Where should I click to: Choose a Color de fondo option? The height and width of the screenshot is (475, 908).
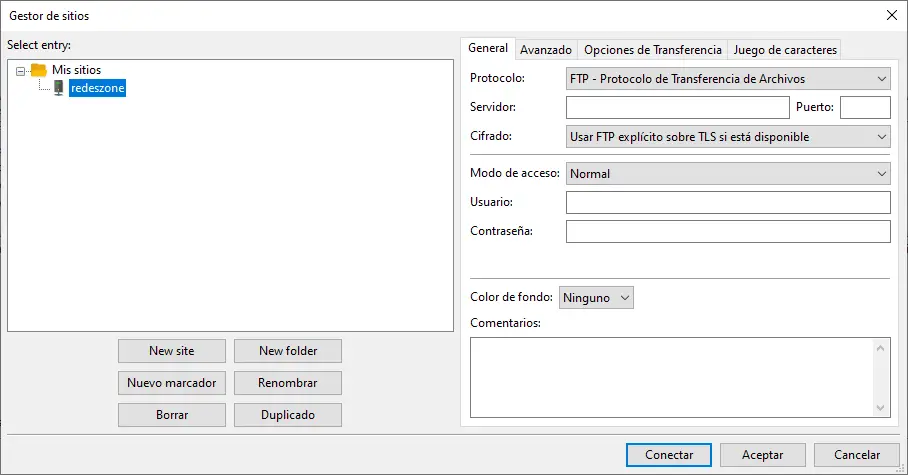pos(596,298)
